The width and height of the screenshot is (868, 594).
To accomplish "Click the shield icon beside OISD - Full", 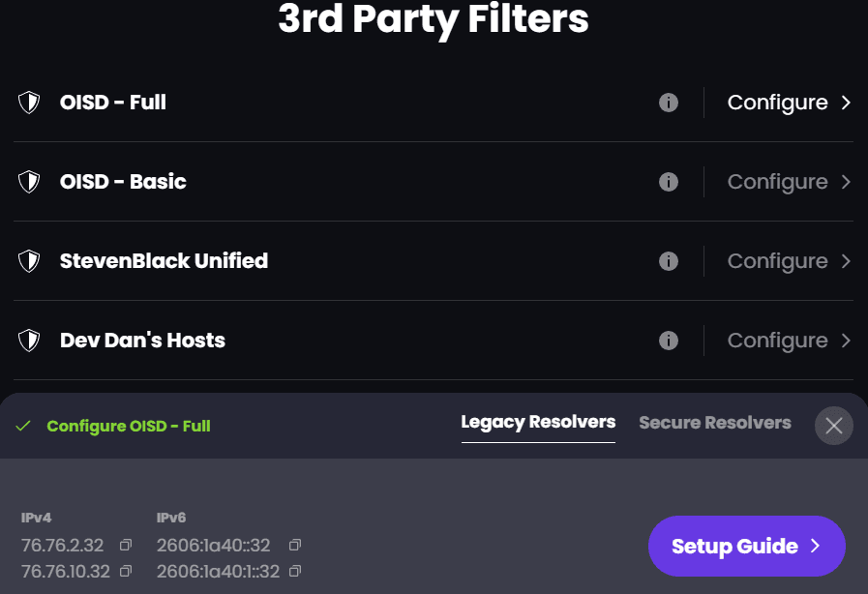I will (28, 102).
